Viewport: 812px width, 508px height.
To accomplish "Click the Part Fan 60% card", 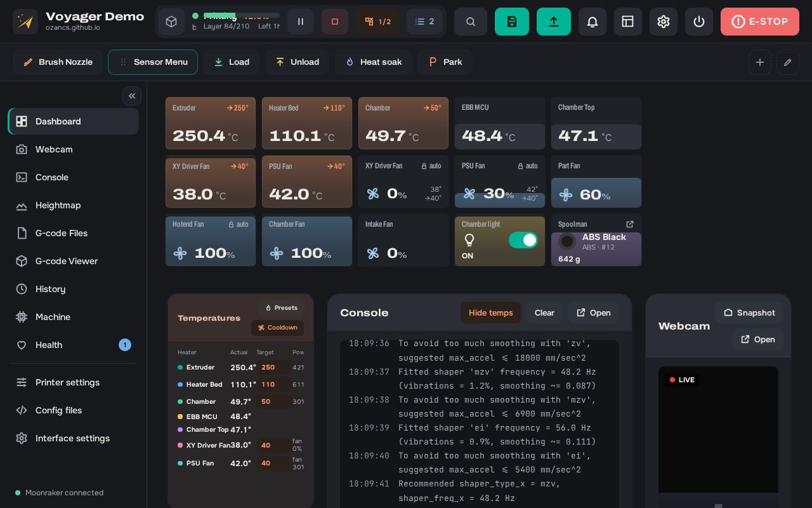I will click(596, 182).
